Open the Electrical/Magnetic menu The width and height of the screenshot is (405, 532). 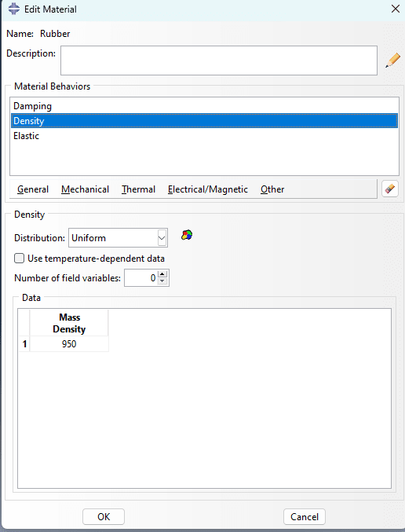[208, 189]
